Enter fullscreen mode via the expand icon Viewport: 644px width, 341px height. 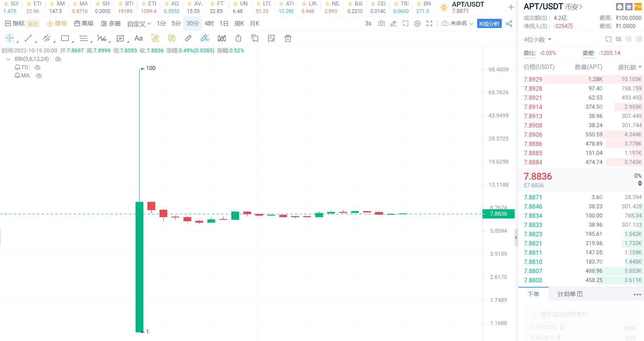(x=429, y=23)
